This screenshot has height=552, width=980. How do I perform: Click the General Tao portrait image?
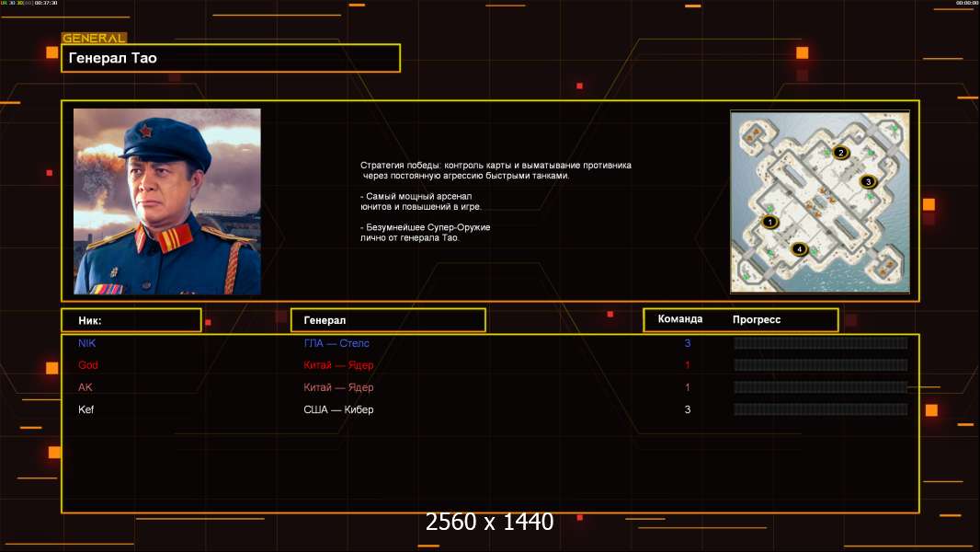coord(167,201)
